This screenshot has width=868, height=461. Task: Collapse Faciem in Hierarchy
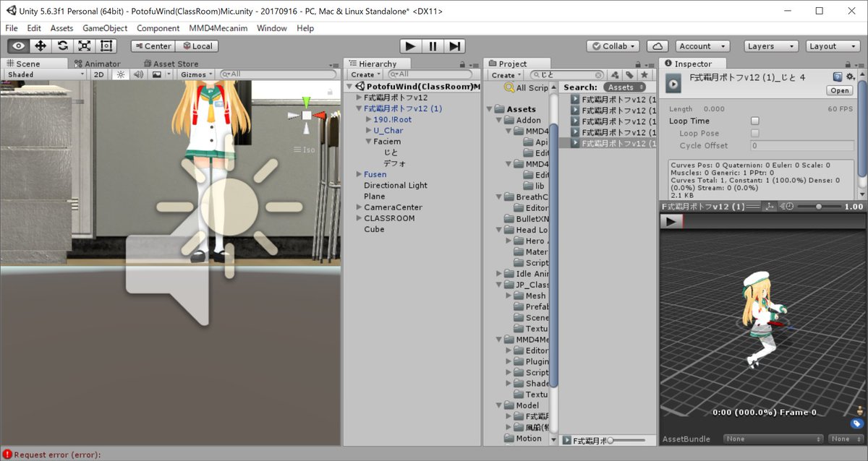point(368,142)
